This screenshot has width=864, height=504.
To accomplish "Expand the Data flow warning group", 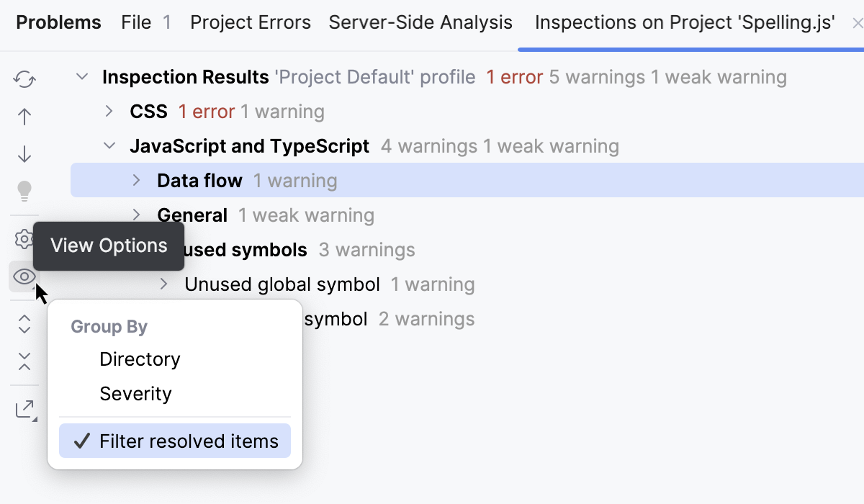I will [136, 181].
